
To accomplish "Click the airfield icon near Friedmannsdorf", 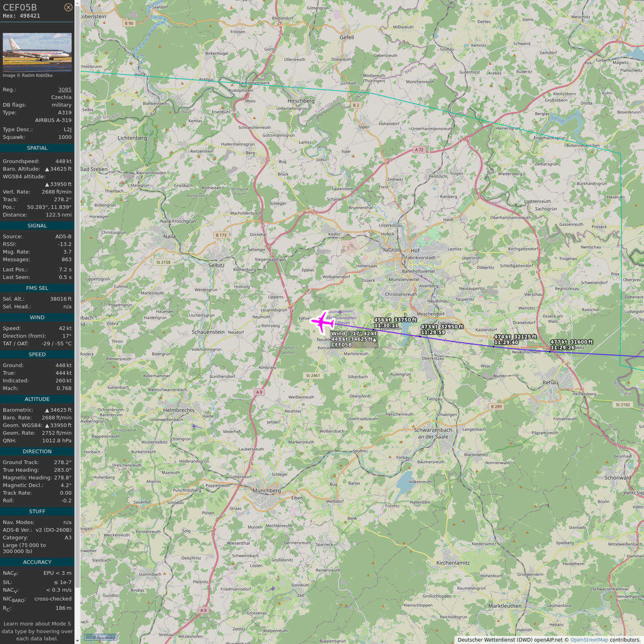I will tap(272, 589).
